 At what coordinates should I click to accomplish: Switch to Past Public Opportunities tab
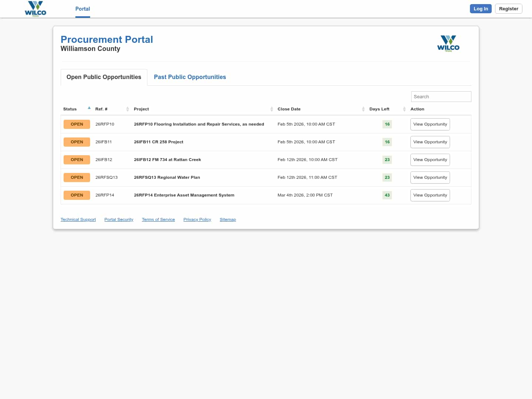point(190,77)
